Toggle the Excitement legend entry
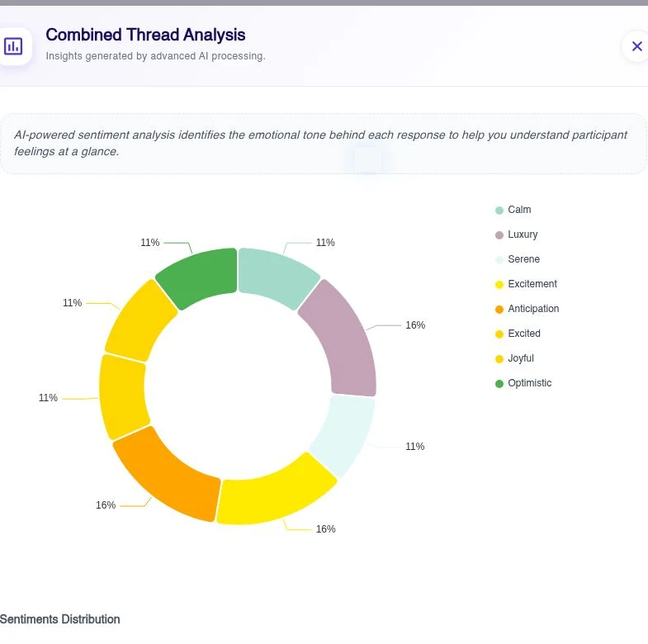 click(x=526, y=284)
